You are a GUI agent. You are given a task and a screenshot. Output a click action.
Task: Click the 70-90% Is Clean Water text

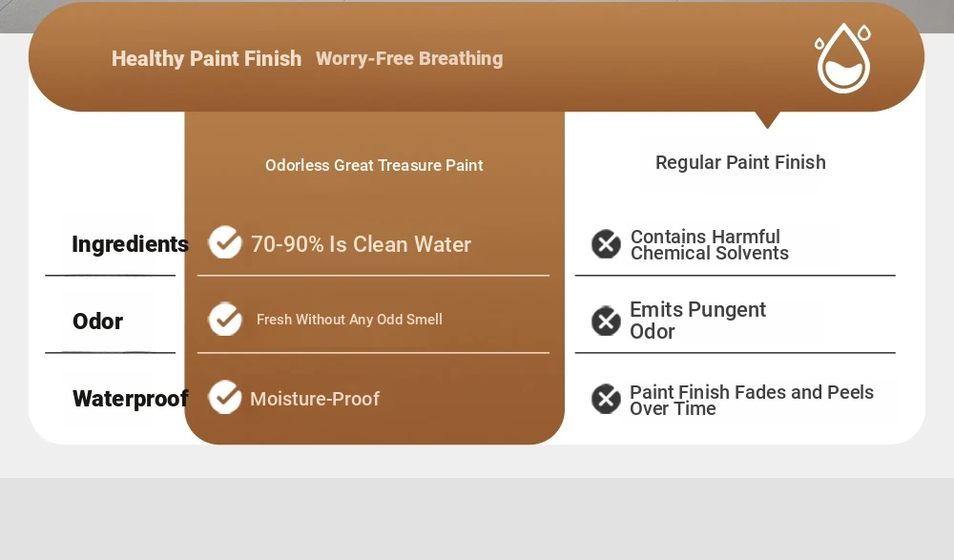(361, 244)
